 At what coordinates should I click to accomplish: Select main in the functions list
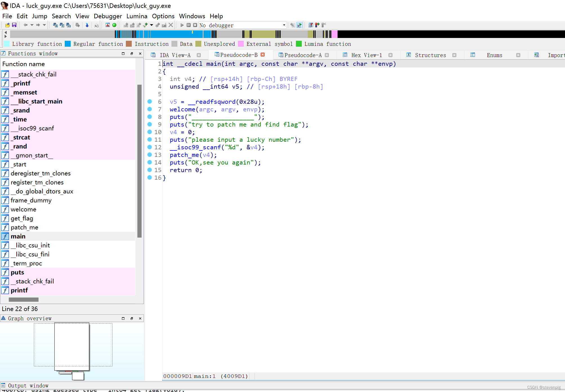[68, 236]
